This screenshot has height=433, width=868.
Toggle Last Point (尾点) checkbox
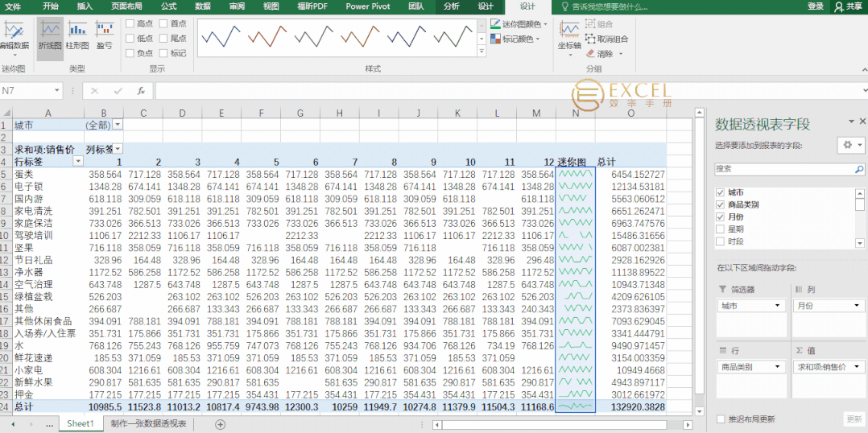point(164,38)
